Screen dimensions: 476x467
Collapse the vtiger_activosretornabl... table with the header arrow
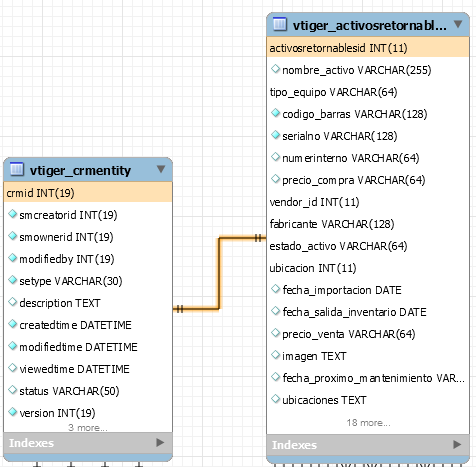pos(458,24)
